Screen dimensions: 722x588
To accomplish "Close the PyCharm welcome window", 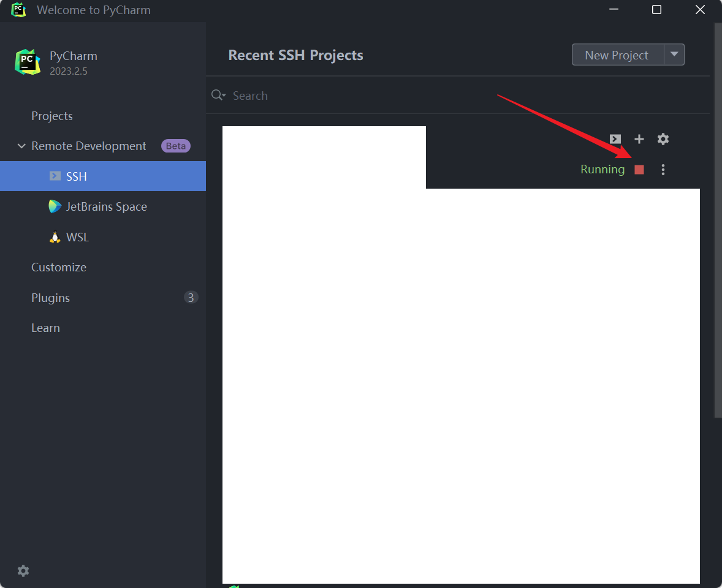I will (x=700, y=10).
